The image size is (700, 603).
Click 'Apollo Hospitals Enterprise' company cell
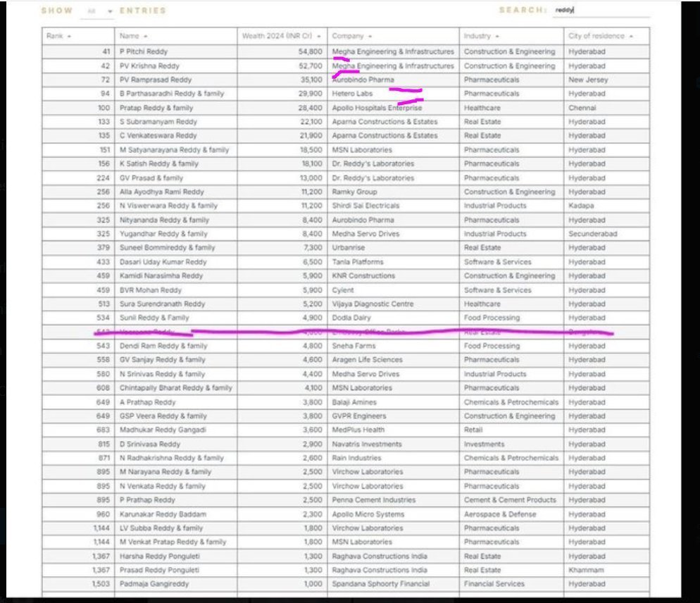pos(393,108)
